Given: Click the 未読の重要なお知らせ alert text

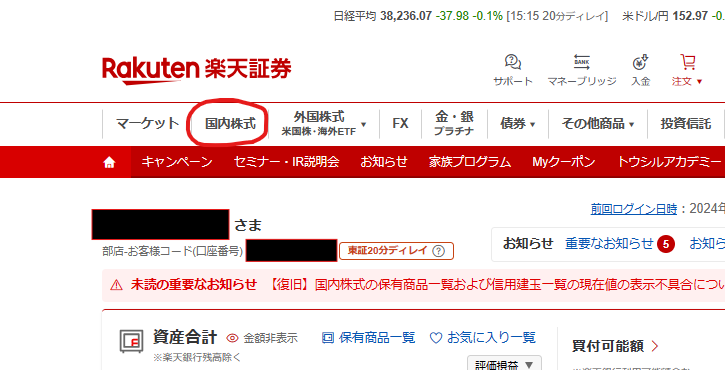Looking at the screenshot, I should [x=193, y=284].
